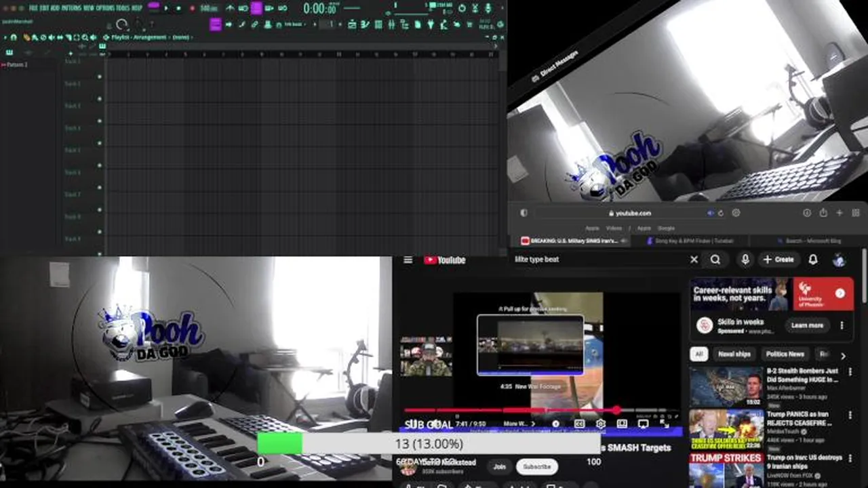This screenshot has width=868, height=488.
Task: Stop playback in FL Studio transport
Action: (178, 7)
